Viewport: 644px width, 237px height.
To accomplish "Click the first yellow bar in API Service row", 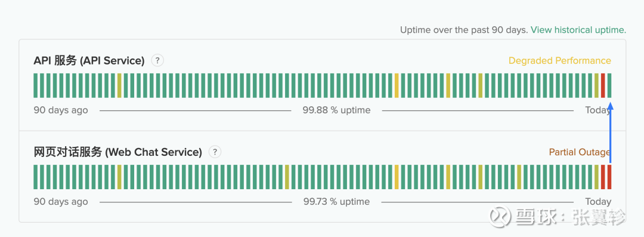I will click(x=397, y=85).
